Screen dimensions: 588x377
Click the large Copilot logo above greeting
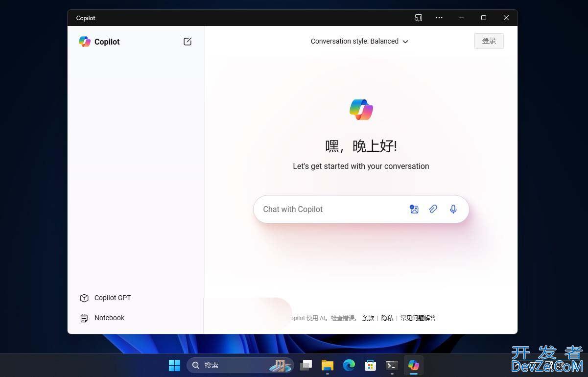pyautogui.click(x=361, y=110)
